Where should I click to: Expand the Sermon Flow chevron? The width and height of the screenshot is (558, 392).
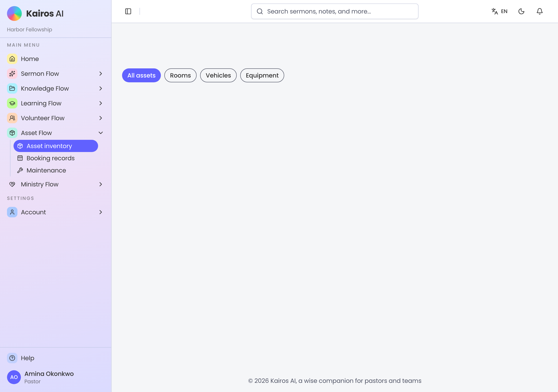click(101, 74)
